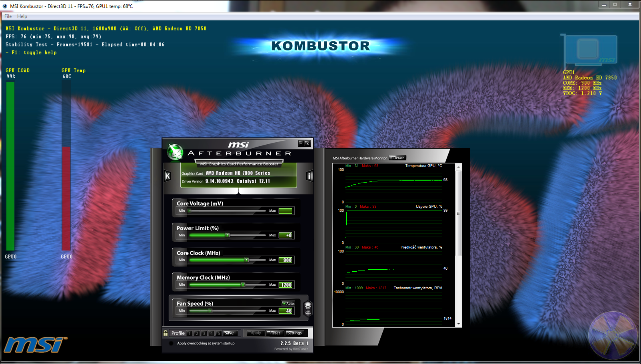Click the Tachometr wentylatora RPM graph
This screenshot has width=641, height=364.
pos(394,308)
